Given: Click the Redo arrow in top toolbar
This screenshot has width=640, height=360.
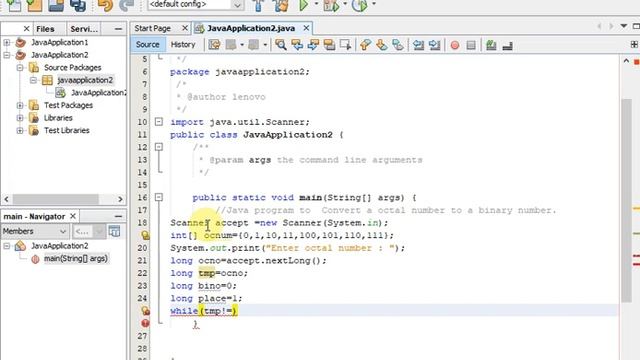Looking at the screenshot, I should point(127,5).
